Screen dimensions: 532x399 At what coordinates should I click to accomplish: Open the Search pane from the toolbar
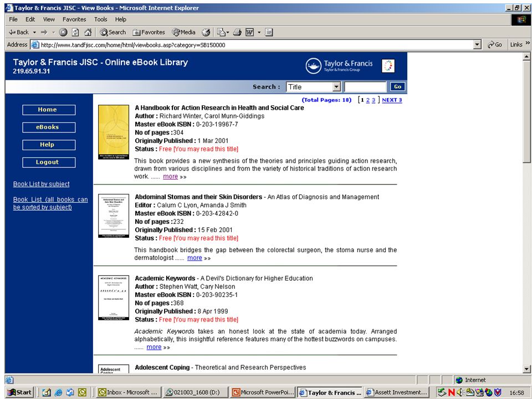point(112,32)
